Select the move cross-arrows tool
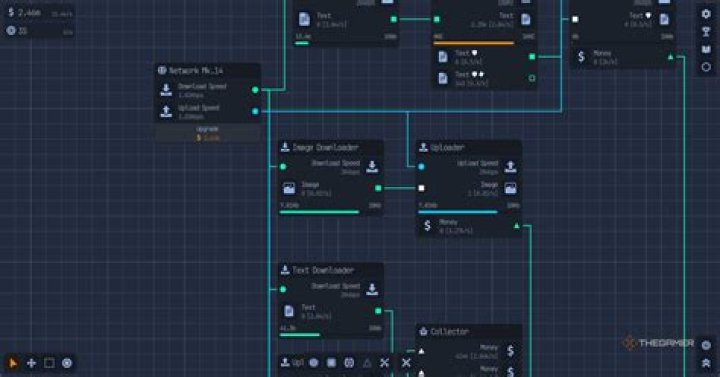 pyautogui.click(x=31, y=363)
